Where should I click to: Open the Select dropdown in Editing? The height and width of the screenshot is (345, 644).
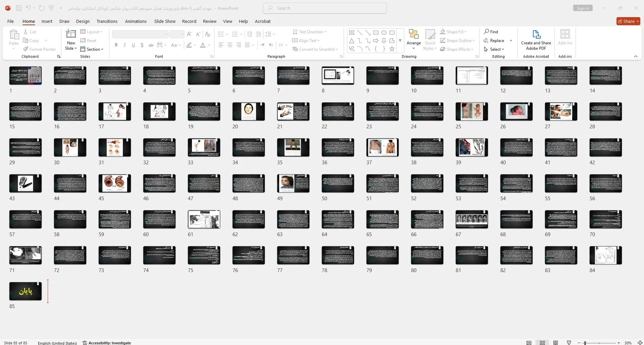[x=494, y=49]
